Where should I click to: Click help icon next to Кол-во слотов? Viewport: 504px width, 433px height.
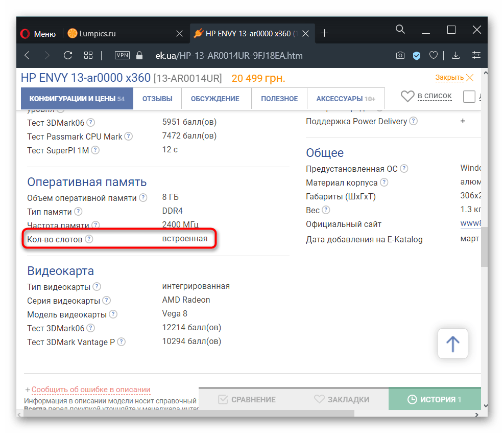[x=89, y=239]
